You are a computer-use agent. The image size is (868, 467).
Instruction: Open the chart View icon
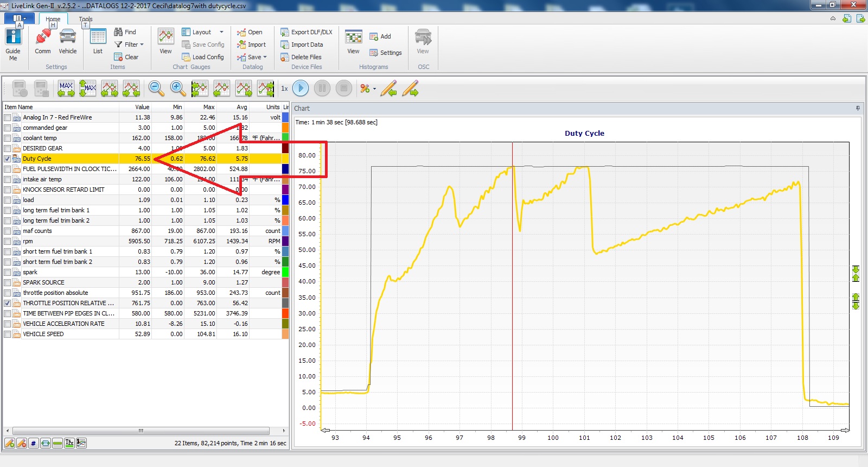pyautogui.click(x=166, y=41)
